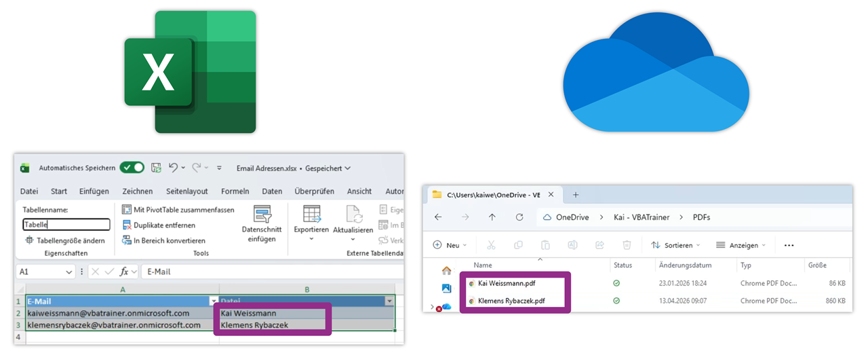868x353 pixels.
Task: Open the Sortieren dropdown
Action: 676,245
